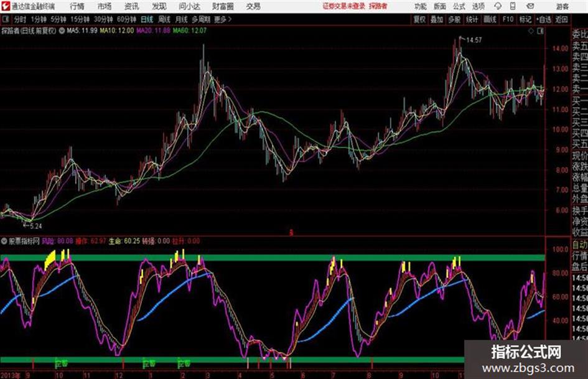This screenshot has width=588, height=379.
Task: Open the 功能 menu
Action: pyautogui.click(x=421, y=6)
